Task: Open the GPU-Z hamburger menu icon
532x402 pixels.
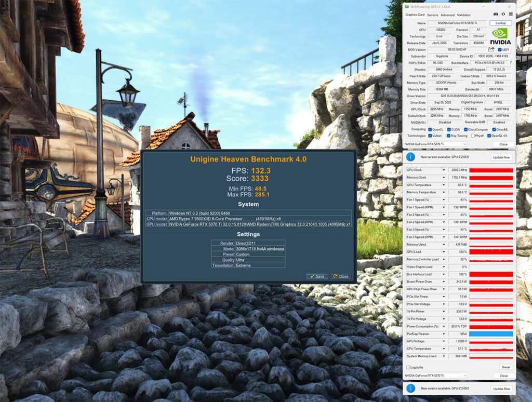Action: click(x=510, y=15)
